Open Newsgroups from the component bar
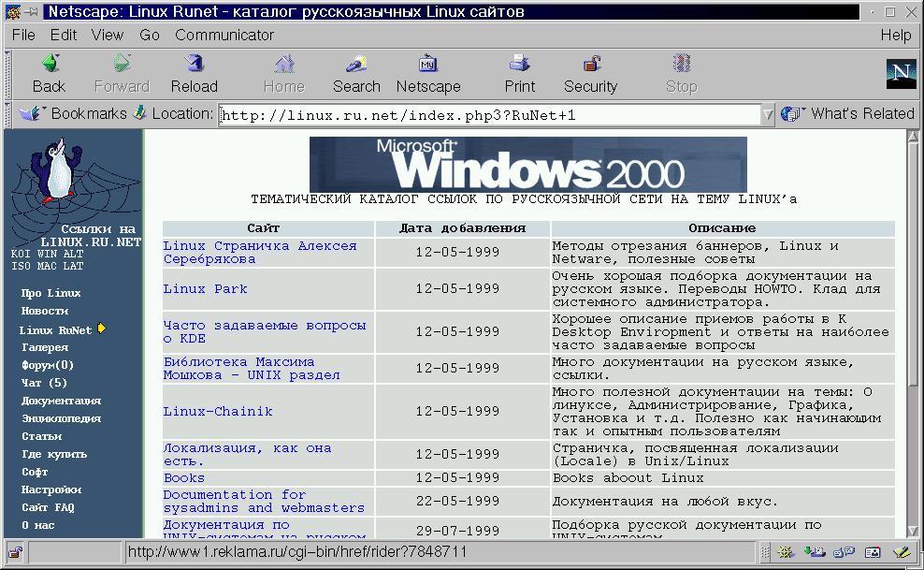Viewport: 924px width, 570px height. 844,552
